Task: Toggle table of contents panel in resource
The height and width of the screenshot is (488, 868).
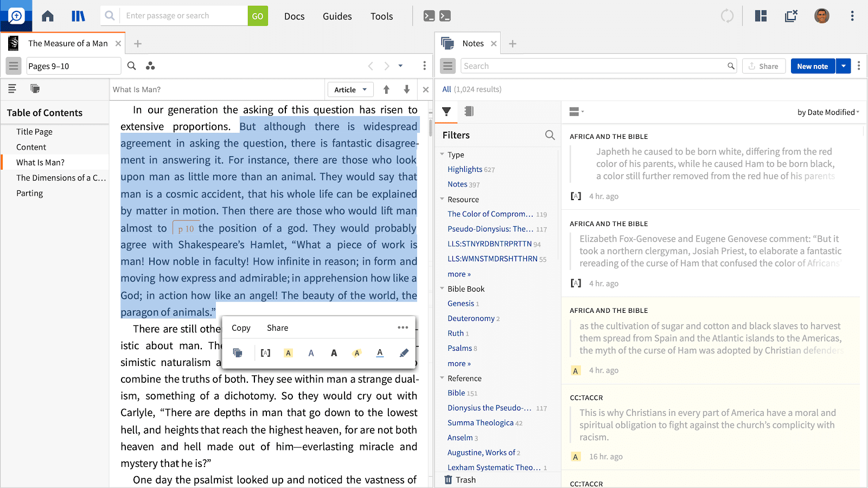Action: pyautogui.click(x=14, y=66)
